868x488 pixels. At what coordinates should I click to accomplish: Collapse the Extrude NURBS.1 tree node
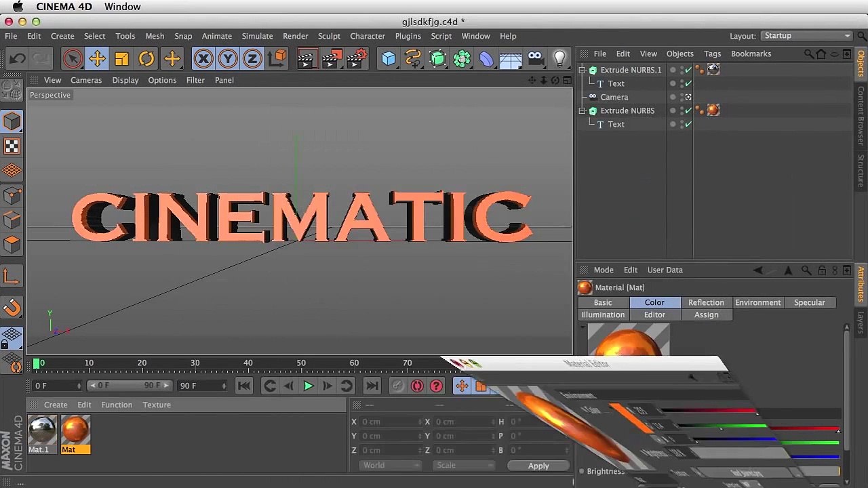[583, 70]
